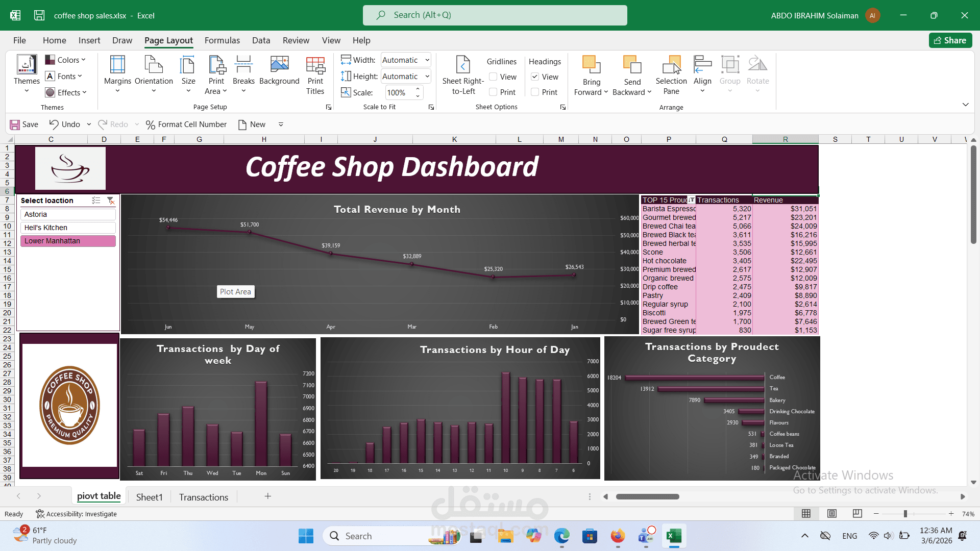The width and height of the screenshot is (980, 551).
Task: Clear the slicer filter with the funnel icon
Action: coord(111,201)
